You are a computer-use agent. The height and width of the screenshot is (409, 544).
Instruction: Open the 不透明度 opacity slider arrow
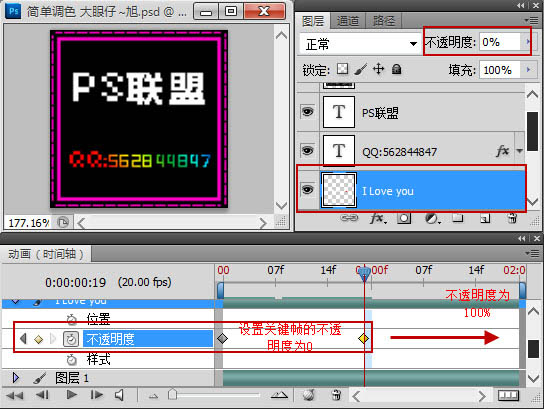pos(527,42)
